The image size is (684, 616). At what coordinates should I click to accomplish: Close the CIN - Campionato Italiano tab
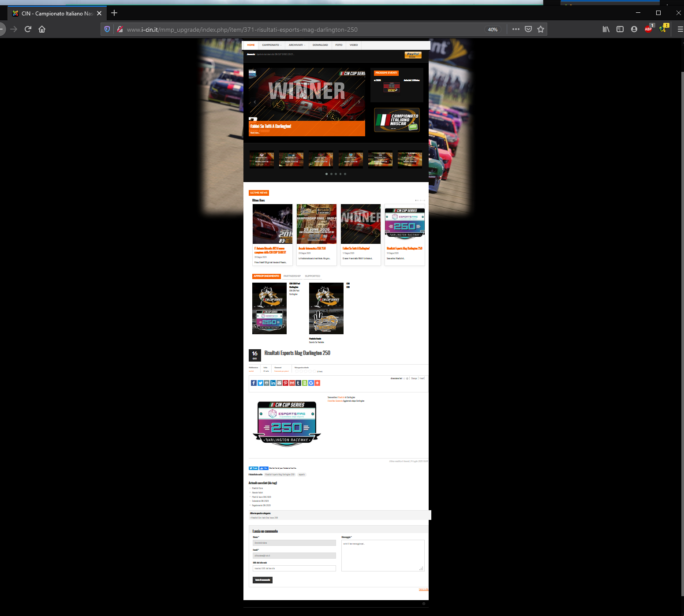99,13
